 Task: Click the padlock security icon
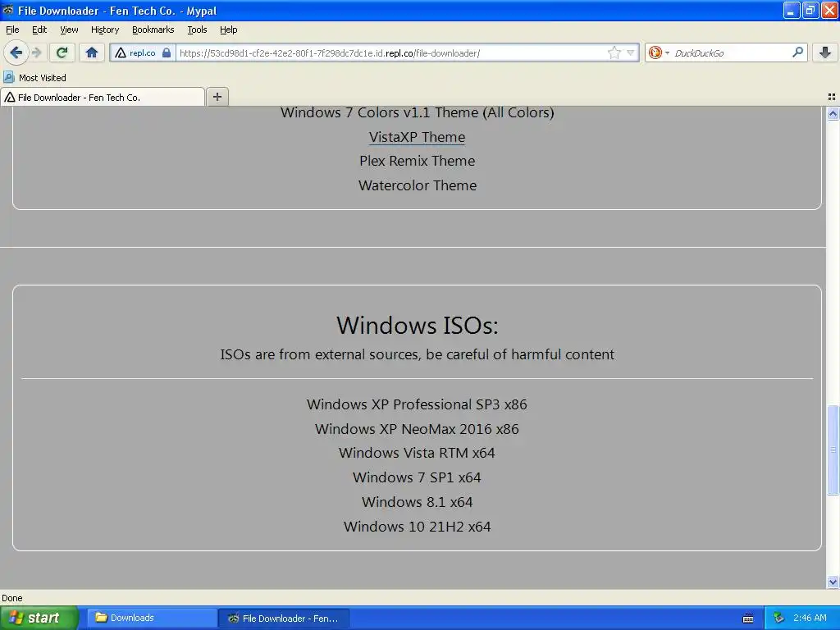[x=167, y=53]
